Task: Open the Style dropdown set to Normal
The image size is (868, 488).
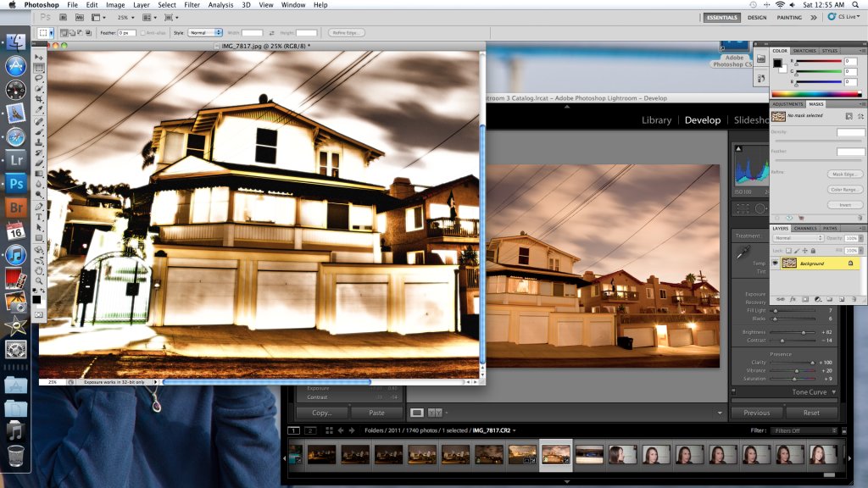Action: pyautogui.click(x=205, y=33)
